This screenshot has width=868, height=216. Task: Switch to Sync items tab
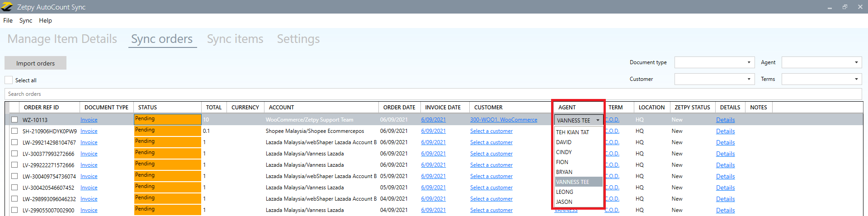click(235, 39)
